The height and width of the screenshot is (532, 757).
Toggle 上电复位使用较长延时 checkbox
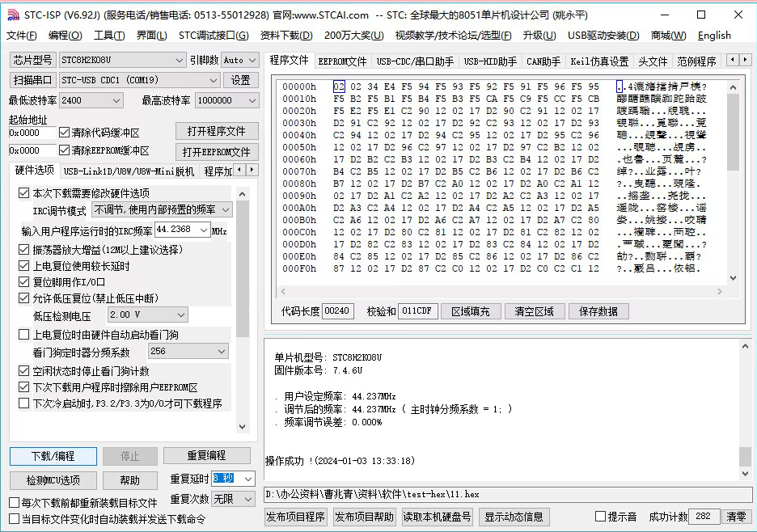pyautogui.click(x=23, y=265)
